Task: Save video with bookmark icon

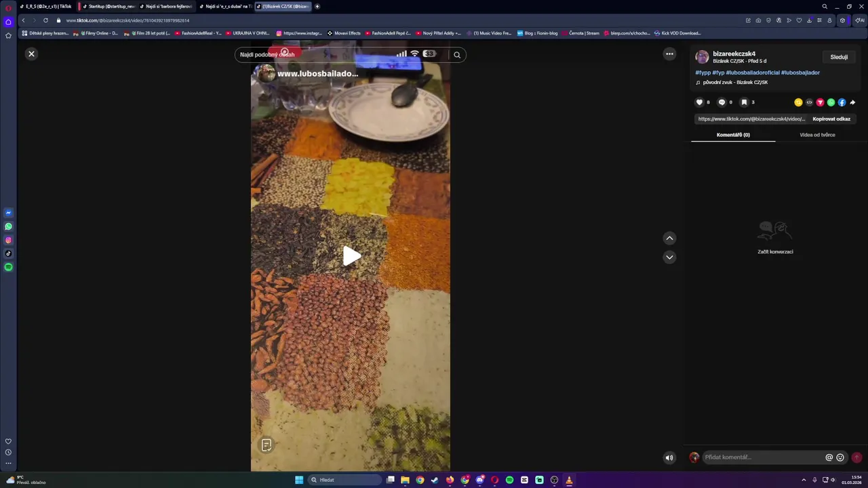Action: pyautogui.click(x=744, y=102)
